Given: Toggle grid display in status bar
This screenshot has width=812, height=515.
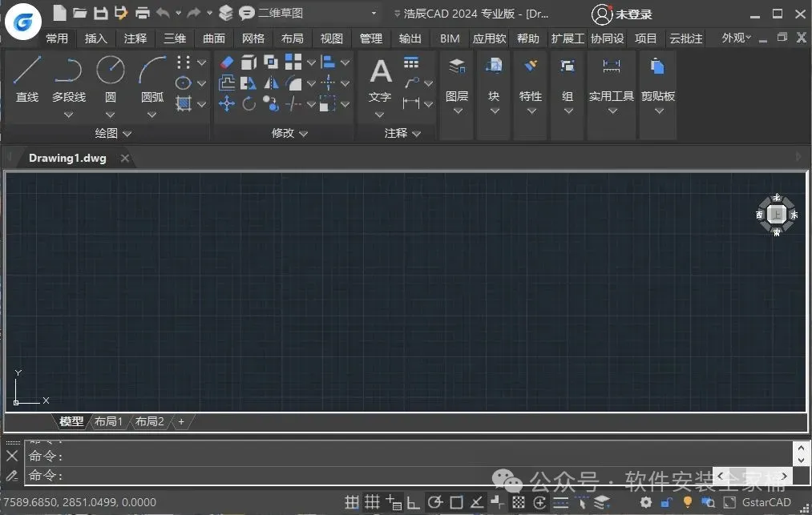Looking at the screenshot, I should click(x=372, y=502).
